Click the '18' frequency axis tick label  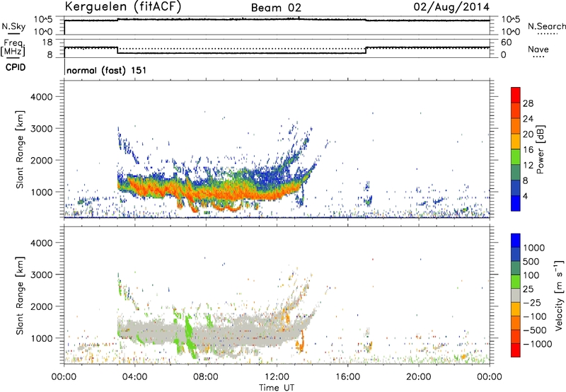[x=47, y=42]
